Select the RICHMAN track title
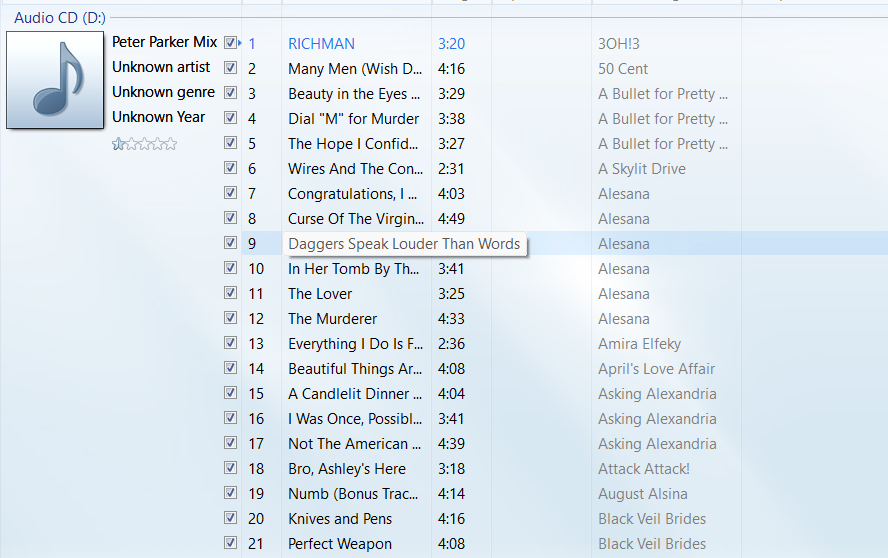Screen dimensions: 888x558 click(321, 44)
